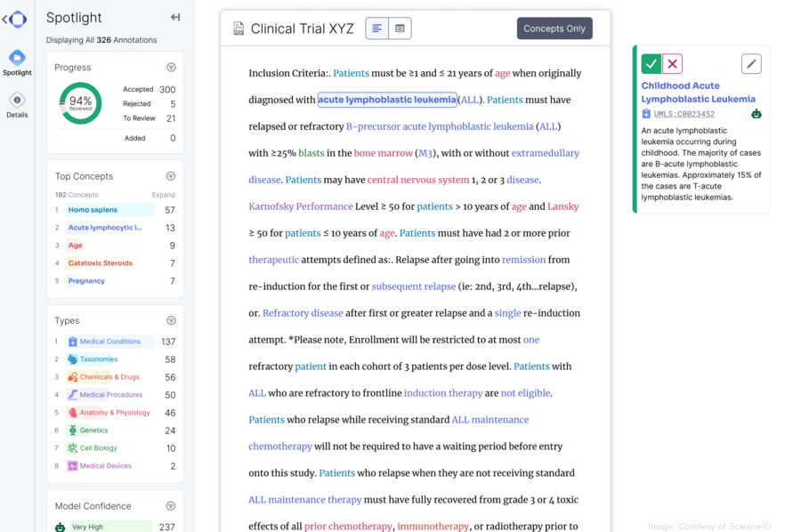
Task: Open Model Confidence filter dropdown
Action: click(x=171, y=506)
